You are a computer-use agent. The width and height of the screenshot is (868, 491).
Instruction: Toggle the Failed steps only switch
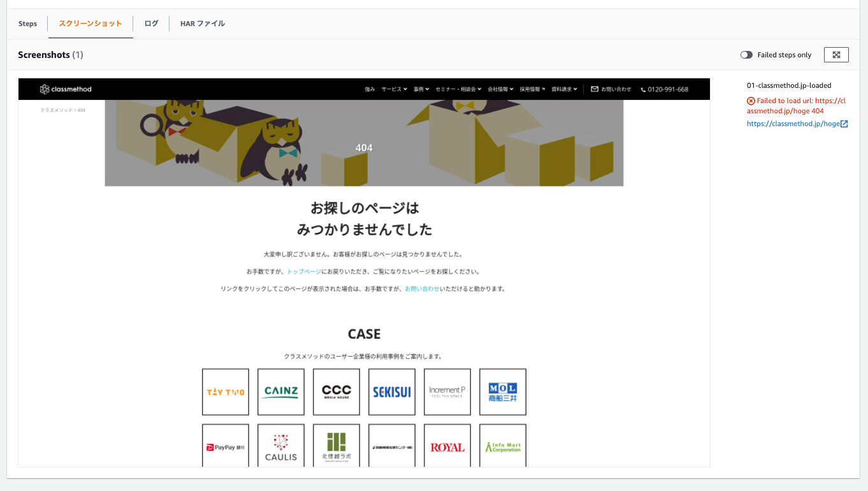point(746,55)
